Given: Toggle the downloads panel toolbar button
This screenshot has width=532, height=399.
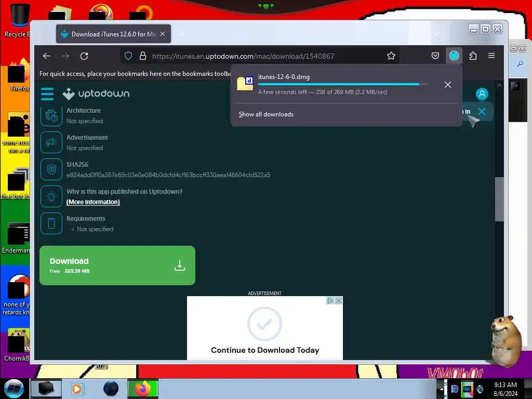Looking at the screenshot, I should (454, 56).
